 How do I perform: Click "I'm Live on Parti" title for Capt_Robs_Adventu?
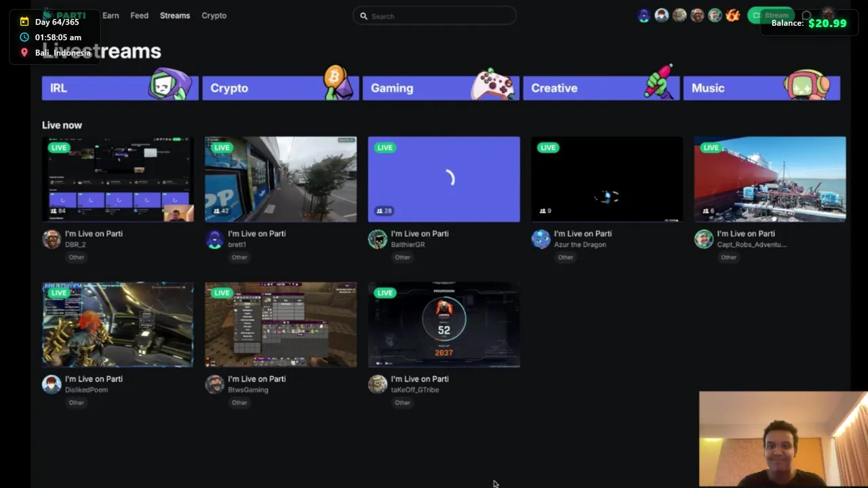746,234
